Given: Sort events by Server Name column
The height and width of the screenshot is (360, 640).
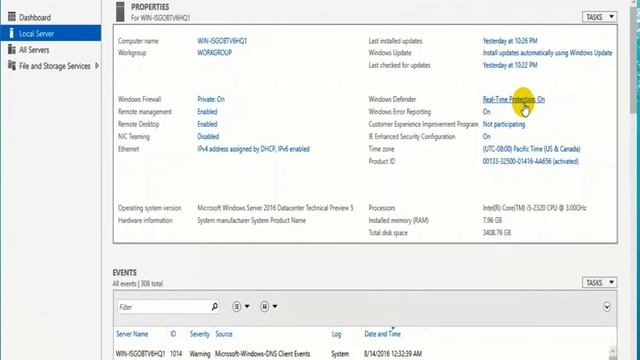Looking at the screenshot, I should click(x=132, y=334).
